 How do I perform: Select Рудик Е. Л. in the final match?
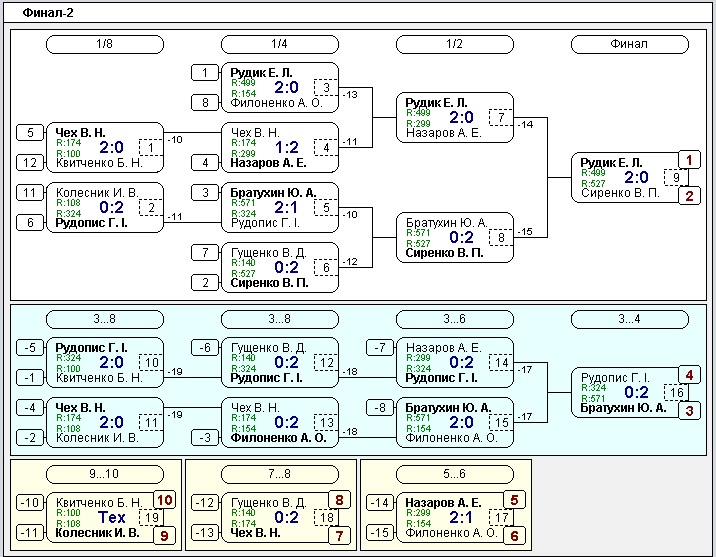611,163
